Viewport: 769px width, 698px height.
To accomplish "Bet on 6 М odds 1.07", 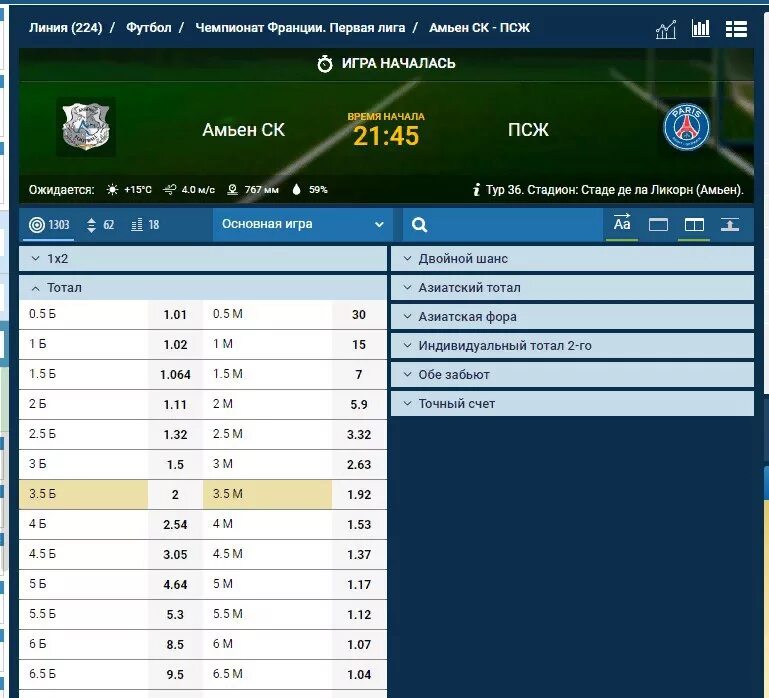I will click(359, 644).
